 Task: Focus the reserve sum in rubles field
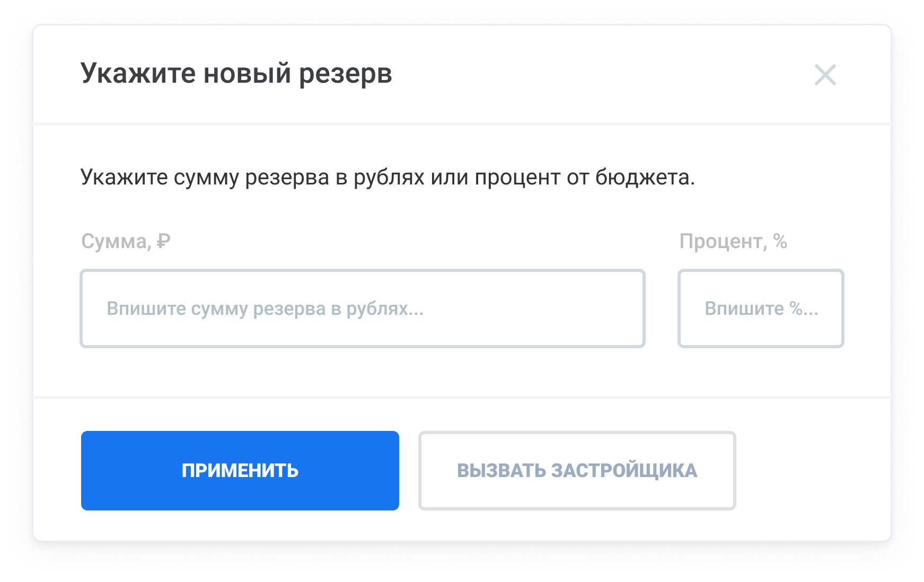(x=362, y=308)
